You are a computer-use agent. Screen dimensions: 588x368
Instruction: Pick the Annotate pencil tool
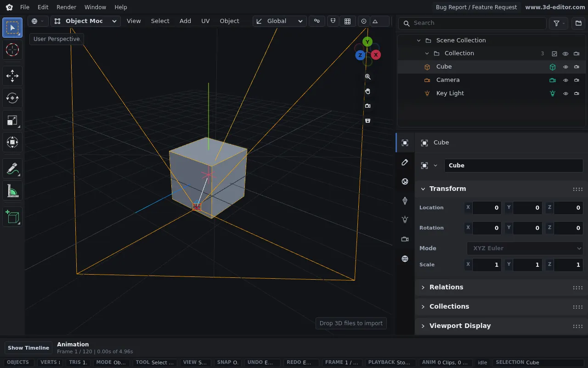pyautogui.click(x=12, y=169)
